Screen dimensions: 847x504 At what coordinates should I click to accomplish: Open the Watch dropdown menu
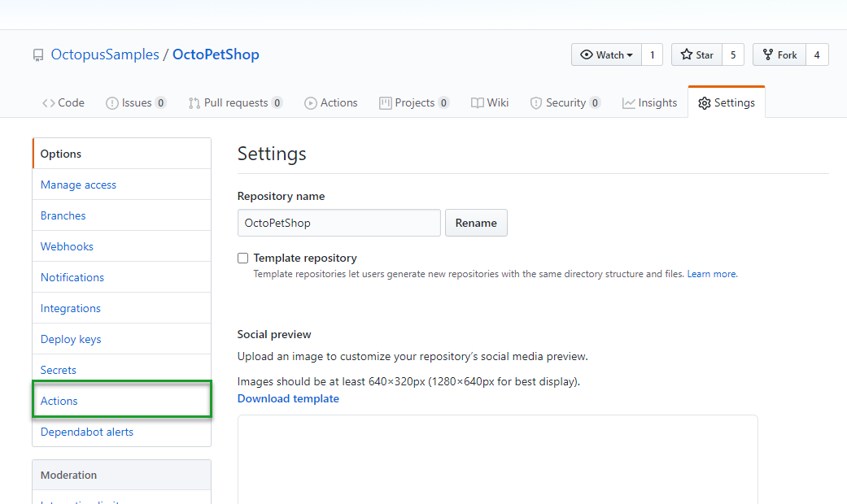coord(606,55)
